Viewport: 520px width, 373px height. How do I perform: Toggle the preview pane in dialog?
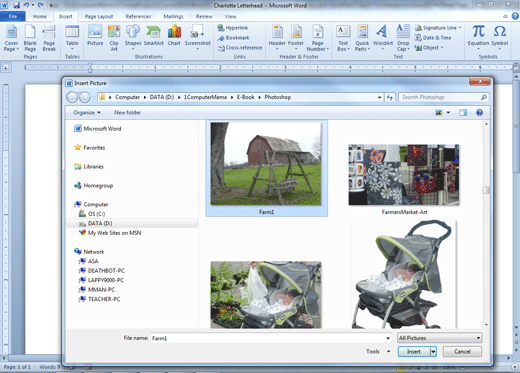click(463, 113)
